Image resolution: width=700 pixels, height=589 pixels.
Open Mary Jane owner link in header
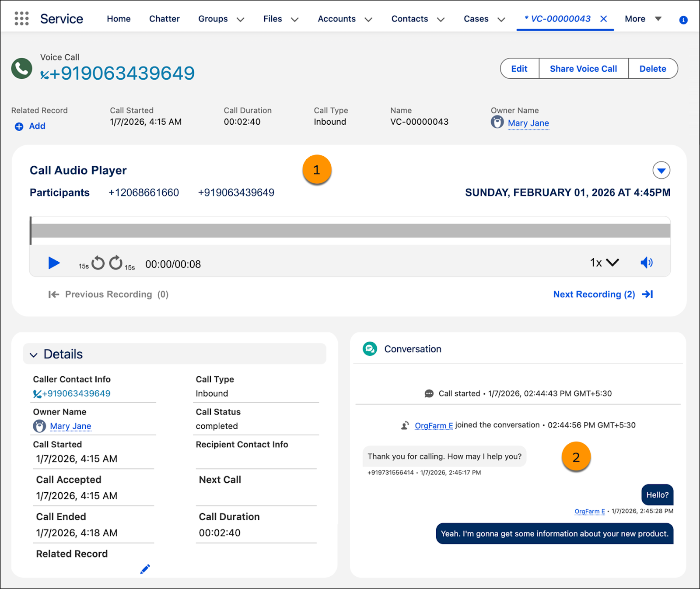(528, 123)
